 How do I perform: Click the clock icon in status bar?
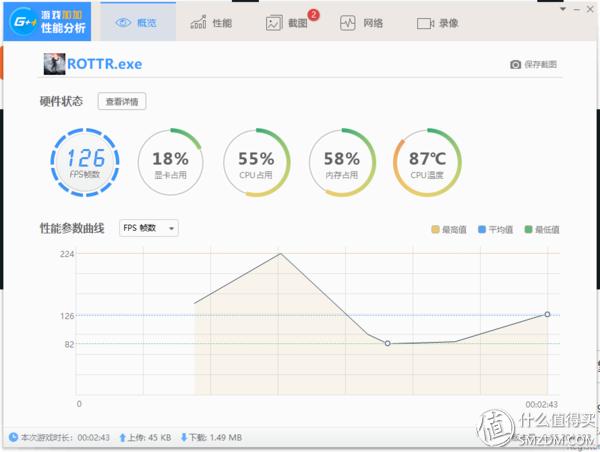(13, 437)
